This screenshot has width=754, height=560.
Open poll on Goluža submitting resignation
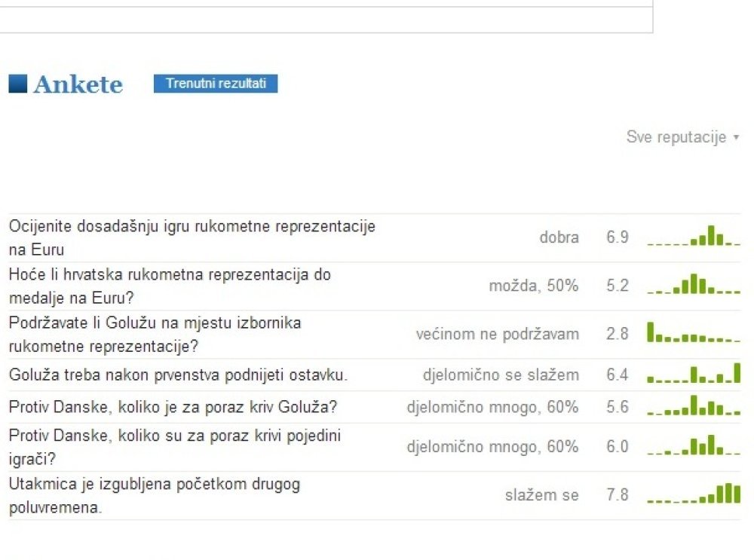click(178, 375)
